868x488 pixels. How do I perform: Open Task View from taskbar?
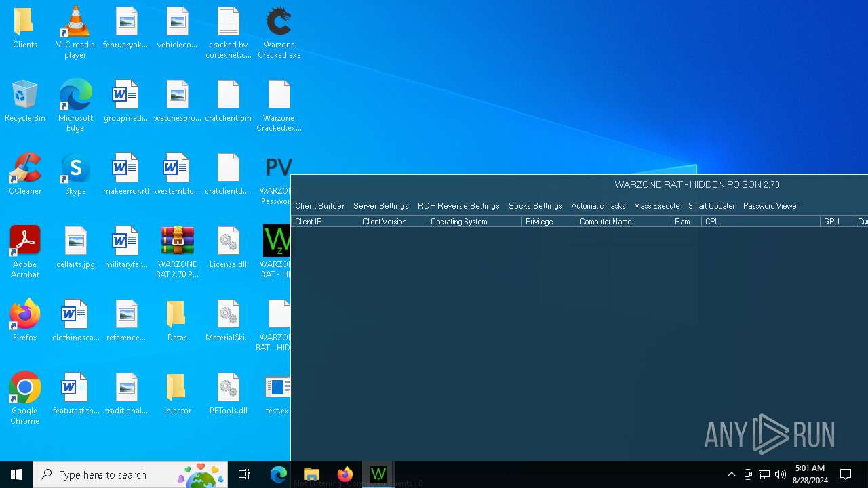point(244,474)
